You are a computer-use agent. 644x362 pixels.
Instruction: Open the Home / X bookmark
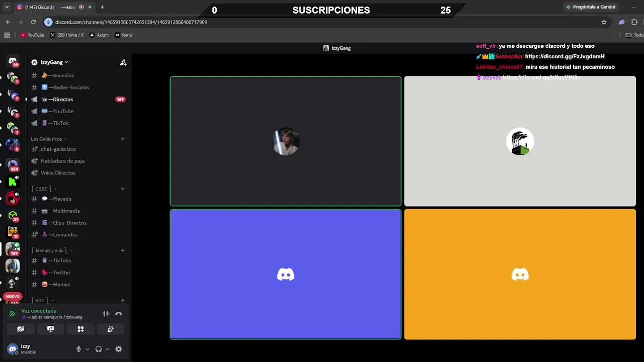pos(67,35)
